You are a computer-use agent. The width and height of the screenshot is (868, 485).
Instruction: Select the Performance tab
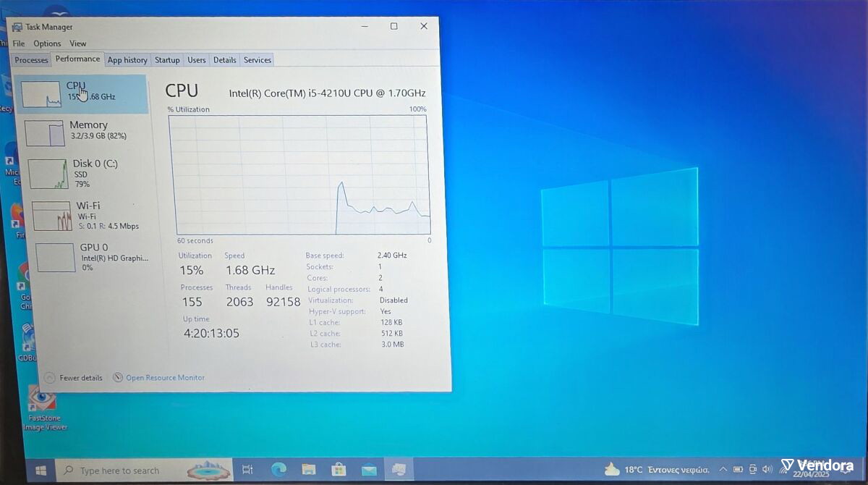coord(77,59)
